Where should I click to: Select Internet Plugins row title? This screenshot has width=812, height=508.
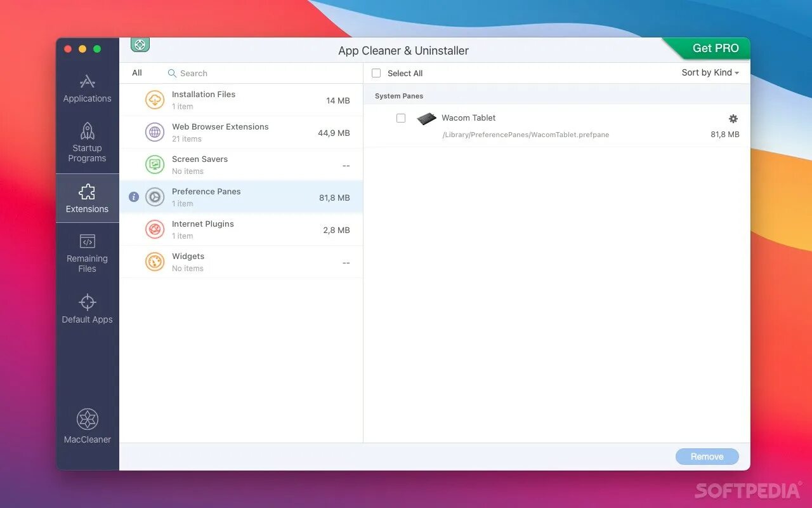pyautogui.click(x=203, y=224)
